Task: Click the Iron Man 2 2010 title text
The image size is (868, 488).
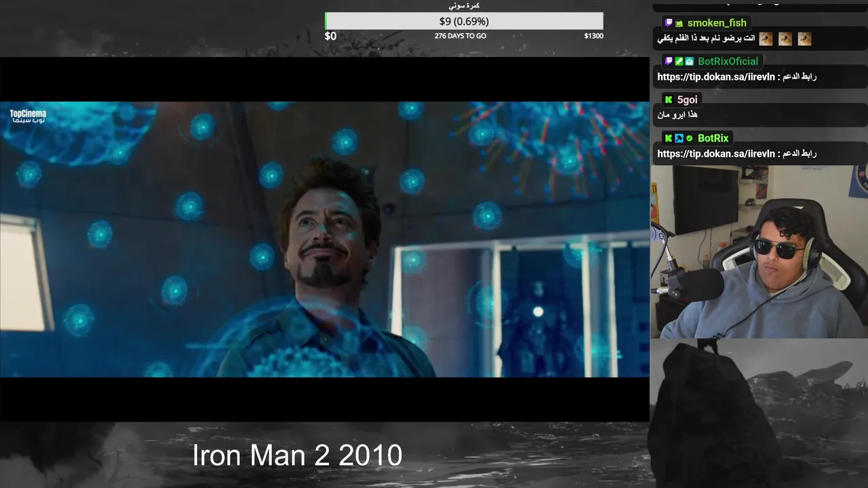Action: point(297,455)
